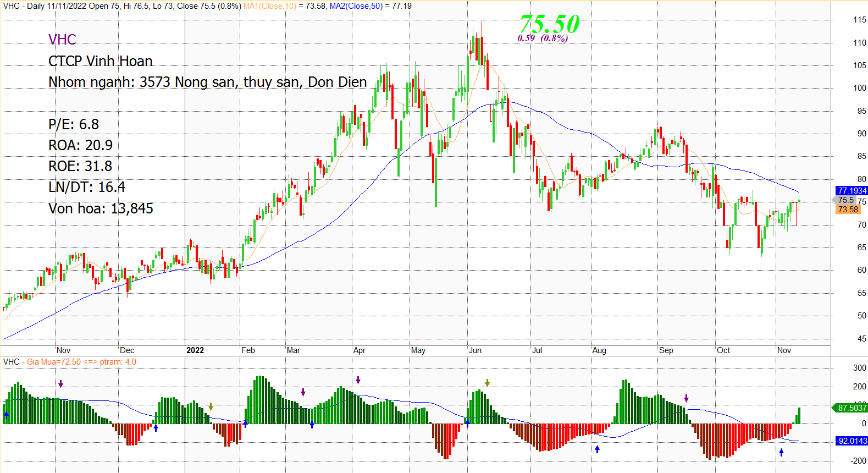
Task: Click the blue up arrow below August indicator bars
Action: point(597,449)
